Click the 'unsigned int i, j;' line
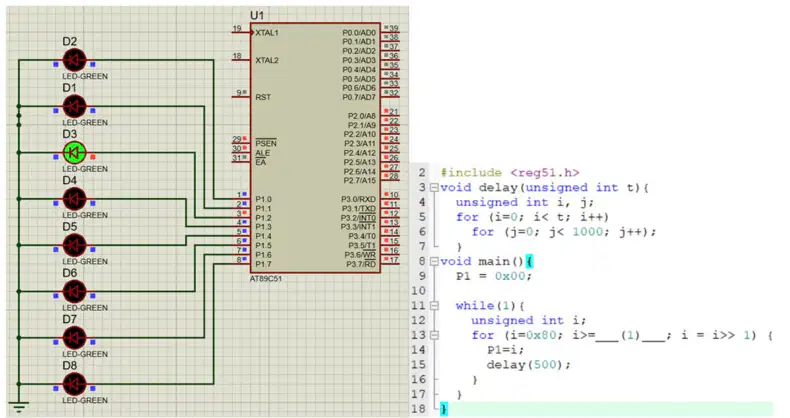 point(524,202)
